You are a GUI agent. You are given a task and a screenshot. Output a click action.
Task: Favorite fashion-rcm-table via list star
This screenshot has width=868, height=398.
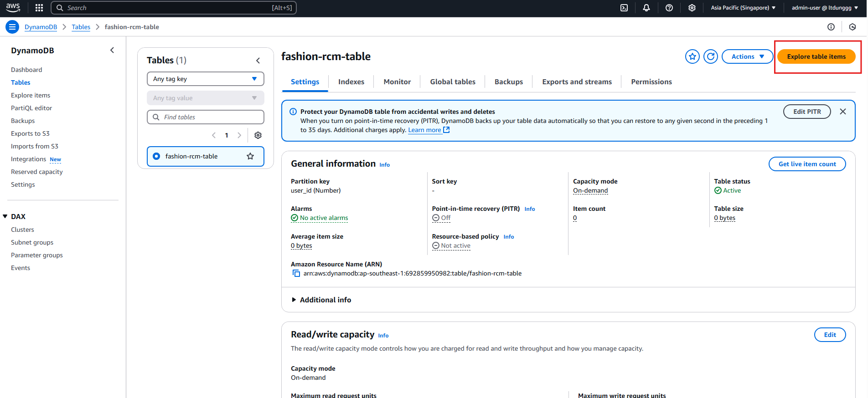tap(250, 156)
